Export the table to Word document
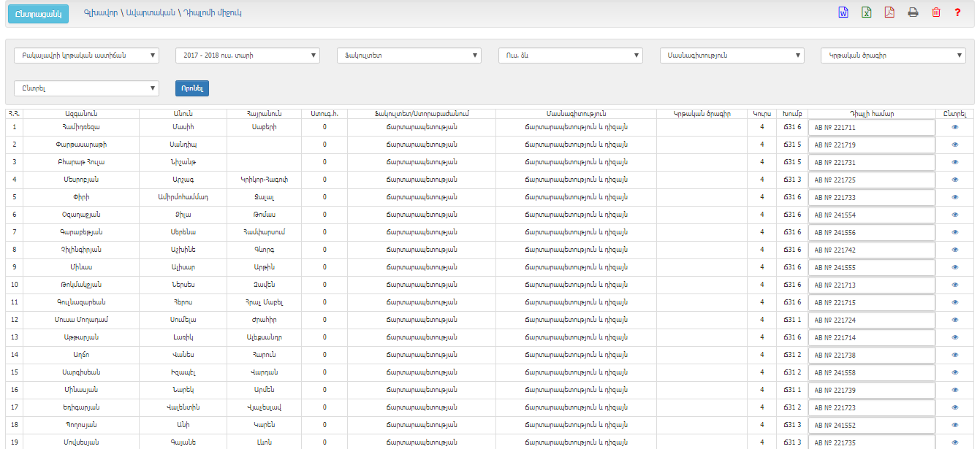The width and height of the screenshot is (980, 449). click(843, 12)
